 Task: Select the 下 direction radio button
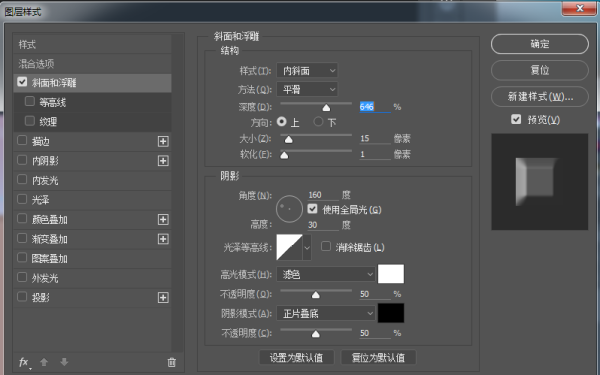(x=318, y=122)
